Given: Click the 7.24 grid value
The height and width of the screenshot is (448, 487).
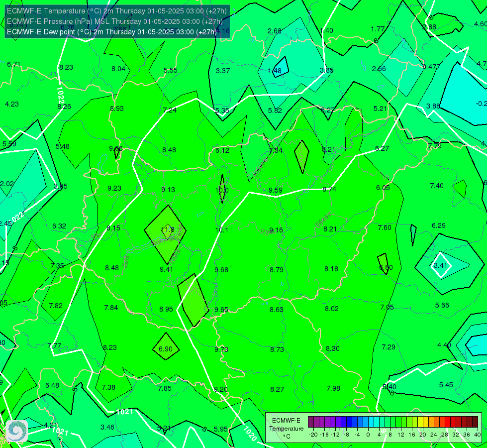Looking at the screenshot, I should pos(170,110).
